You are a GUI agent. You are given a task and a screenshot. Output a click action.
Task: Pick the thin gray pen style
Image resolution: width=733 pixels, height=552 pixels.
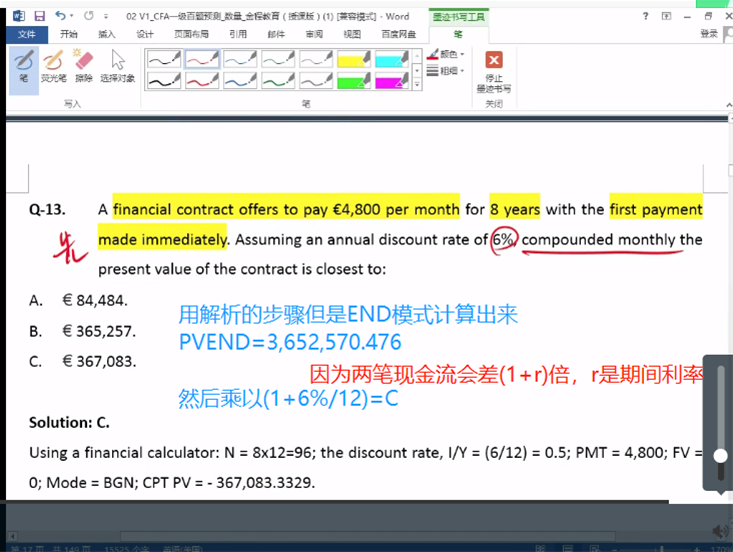tap(316, 59)
